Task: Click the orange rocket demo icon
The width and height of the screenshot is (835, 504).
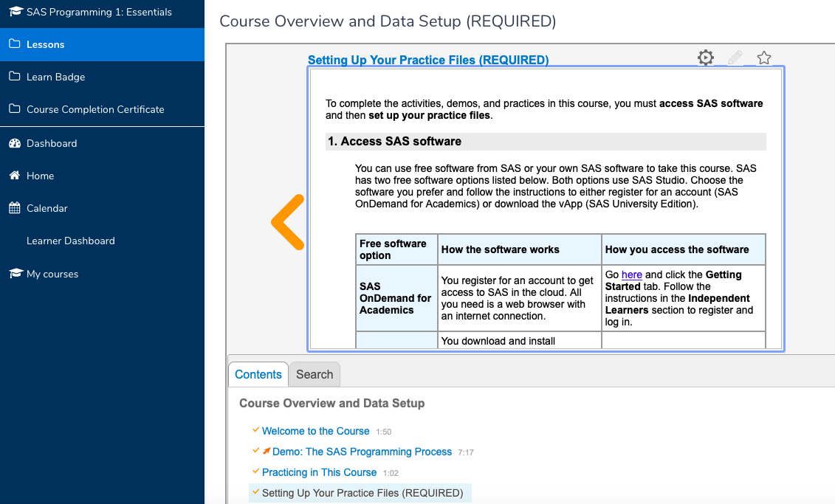Action: [x=266, y=452]
